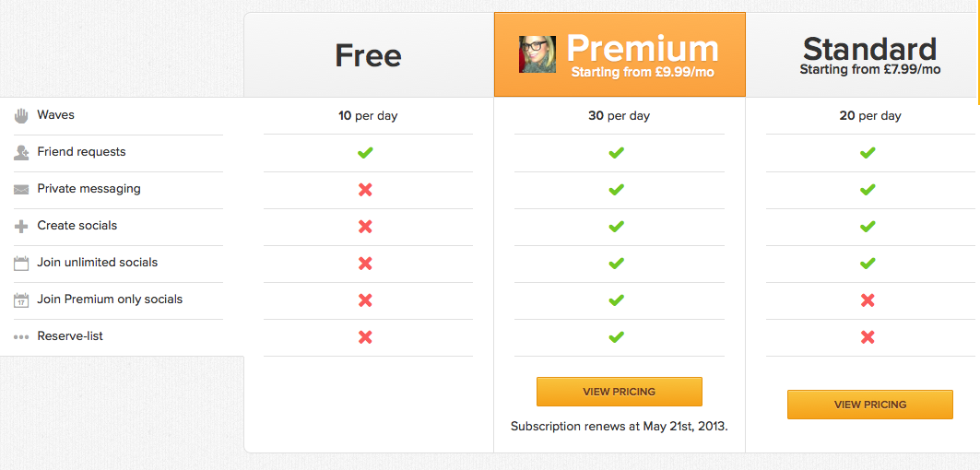Click the Join unlimited socials calendar icon
This screenshot has width=980, height=470.
21,264
